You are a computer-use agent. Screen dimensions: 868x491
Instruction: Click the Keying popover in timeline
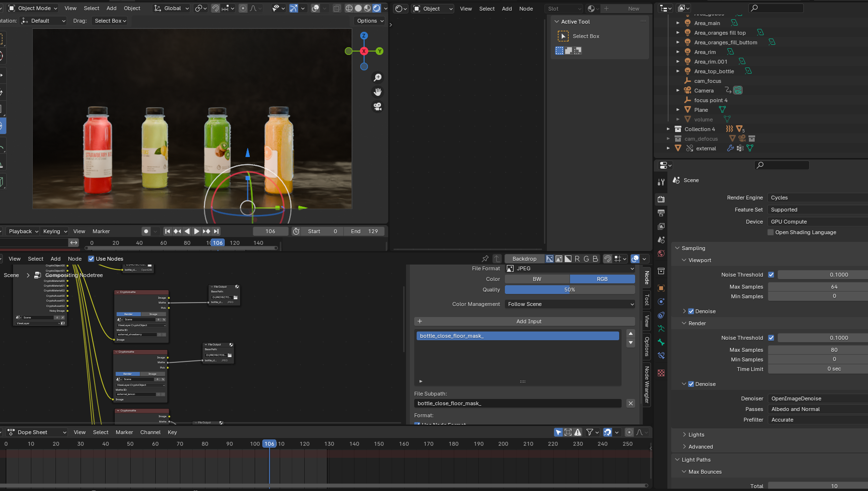(55, 231)
